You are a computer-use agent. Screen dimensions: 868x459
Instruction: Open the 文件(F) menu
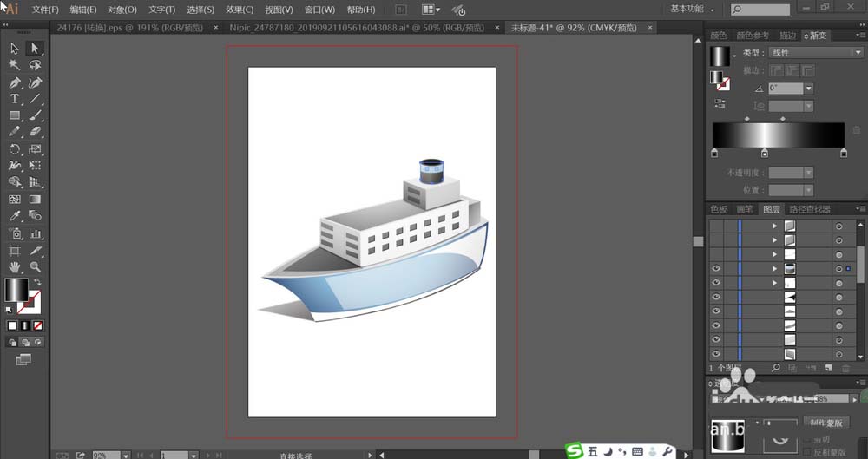pyautogui.click(x=45, y=10)
